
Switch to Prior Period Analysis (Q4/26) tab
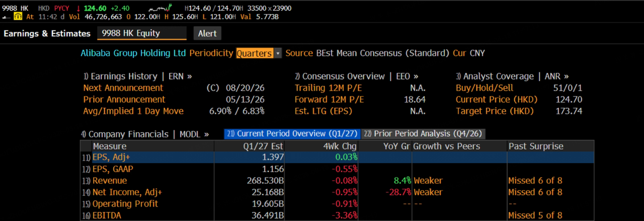click(x=424, y=134)
